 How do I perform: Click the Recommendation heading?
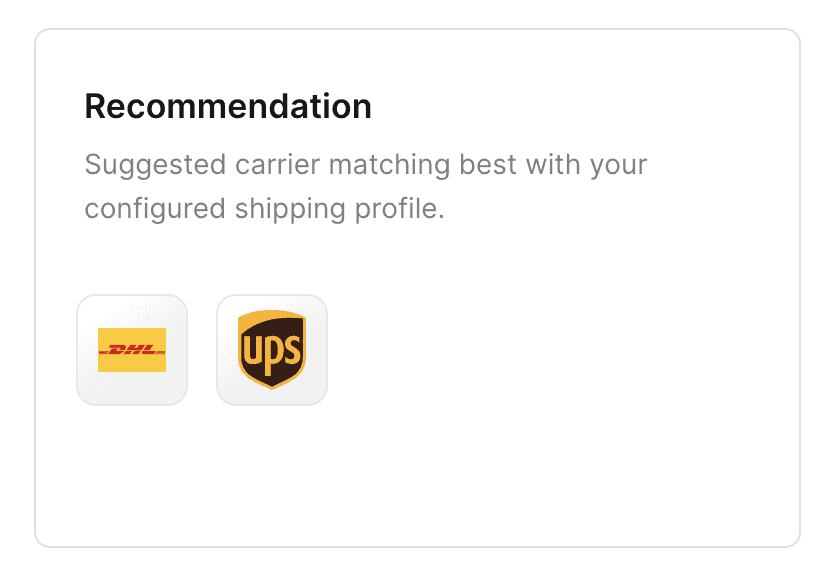(x=228, y=106)
